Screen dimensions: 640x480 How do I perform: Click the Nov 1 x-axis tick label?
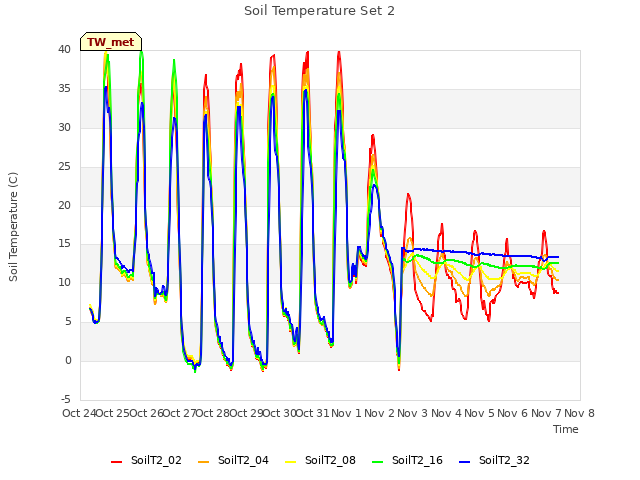(x=346, y=413)
